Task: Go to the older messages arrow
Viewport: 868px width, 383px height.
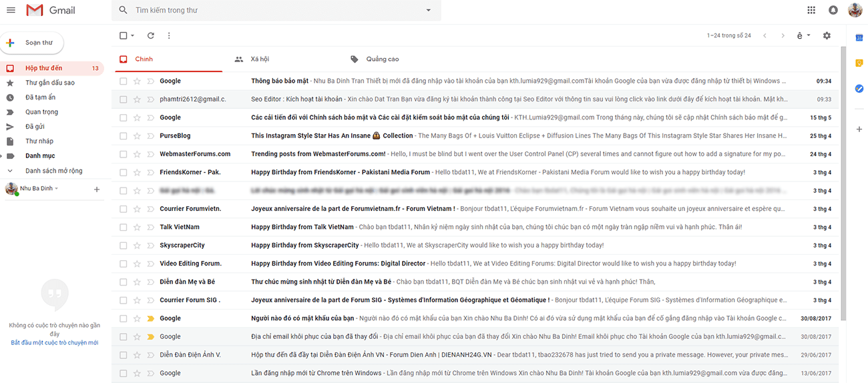Action: coord(783,35)
